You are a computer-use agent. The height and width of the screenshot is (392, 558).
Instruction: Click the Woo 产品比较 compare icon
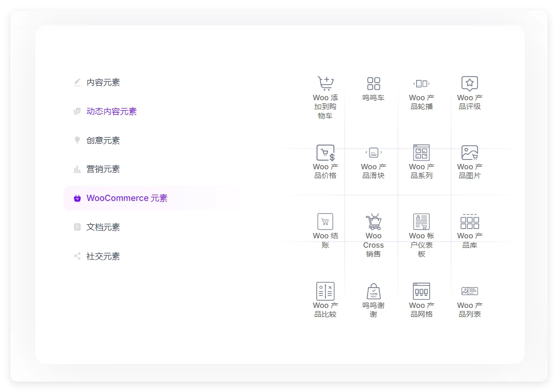(325, 291)
